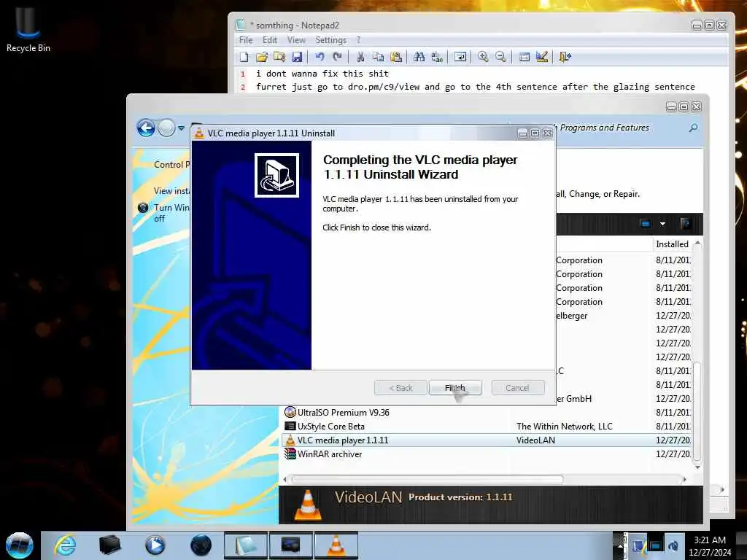Viewport: 747px width, 560px height.
Task: Sort by the Installed column header
Action: pyautogui.click(x=672, y=244)
